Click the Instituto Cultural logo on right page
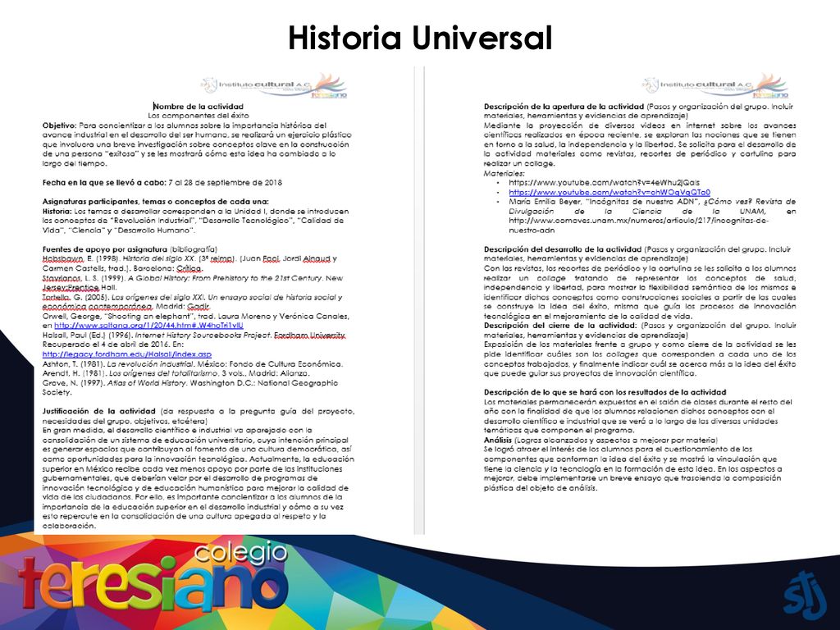The width and height of the screenshot is (840, 630). click(715, 85)
